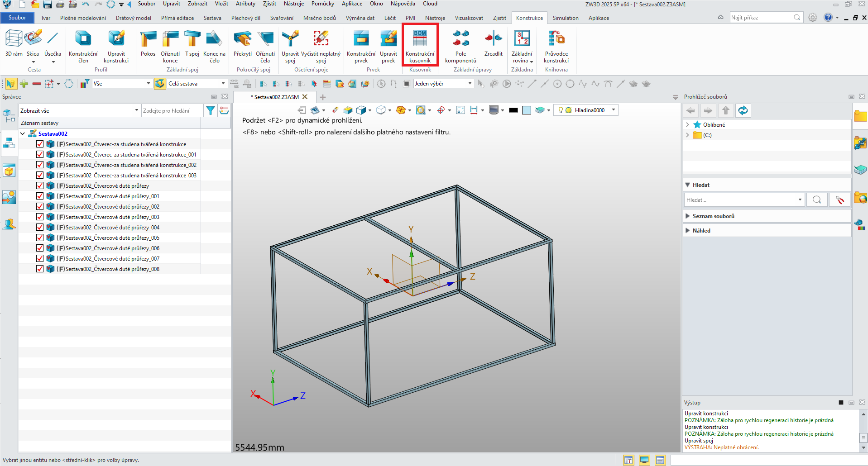Screen dimensions: 868x466
Task: Click the Upravit spoj tool
Action: pyautogui.click(x=290, y=46)
